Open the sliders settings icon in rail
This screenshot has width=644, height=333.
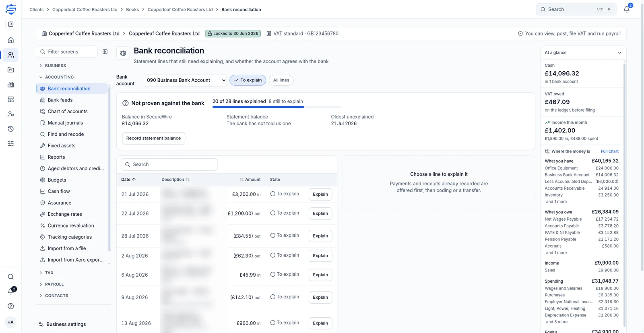(11, 144)
